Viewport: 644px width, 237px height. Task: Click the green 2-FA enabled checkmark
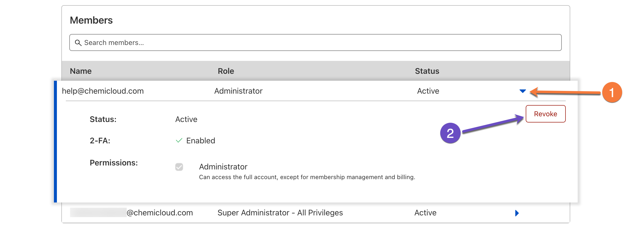tap(179, 141)
